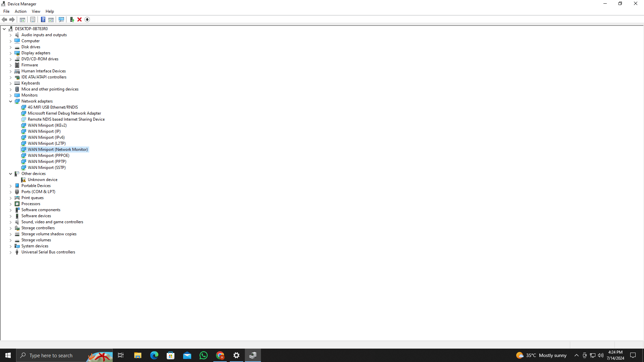Click the Update device driver toolbar icon
This screenshot has height=362, width=644.
tap(72, 19)
